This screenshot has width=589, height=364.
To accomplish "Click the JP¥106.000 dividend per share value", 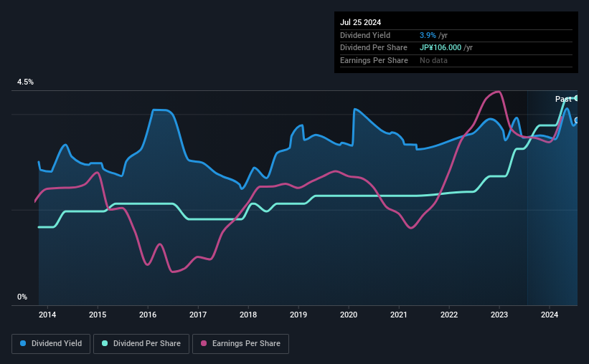I will (x=440, y=48).
